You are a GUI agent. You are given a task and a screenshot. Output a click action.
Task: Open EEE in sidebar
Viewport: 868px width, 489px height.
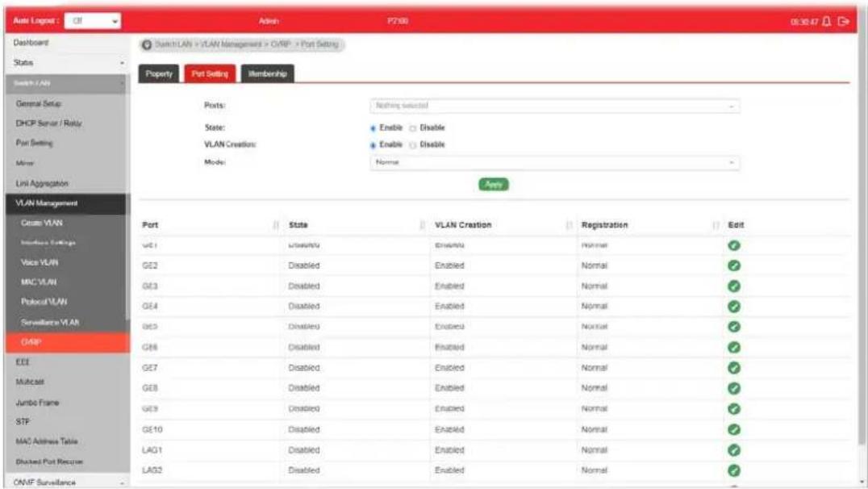click(x=22, y=362)
